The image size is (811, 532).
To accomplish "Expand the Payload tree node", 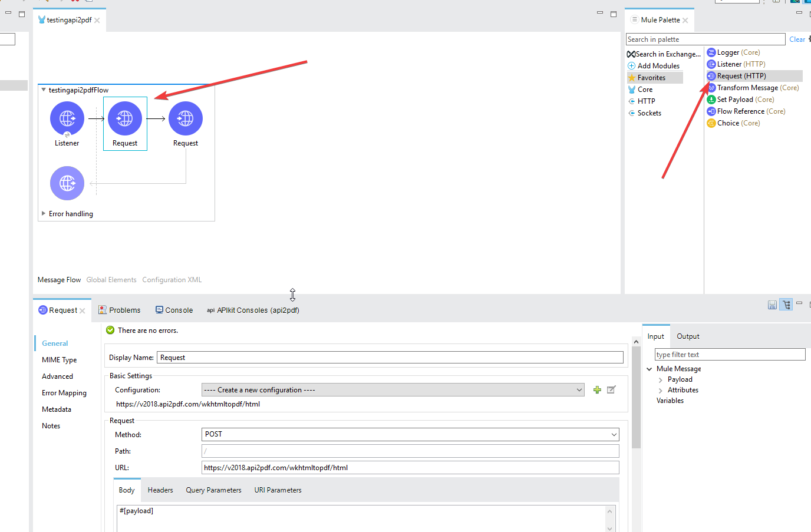I will click(x=661, y=380).
